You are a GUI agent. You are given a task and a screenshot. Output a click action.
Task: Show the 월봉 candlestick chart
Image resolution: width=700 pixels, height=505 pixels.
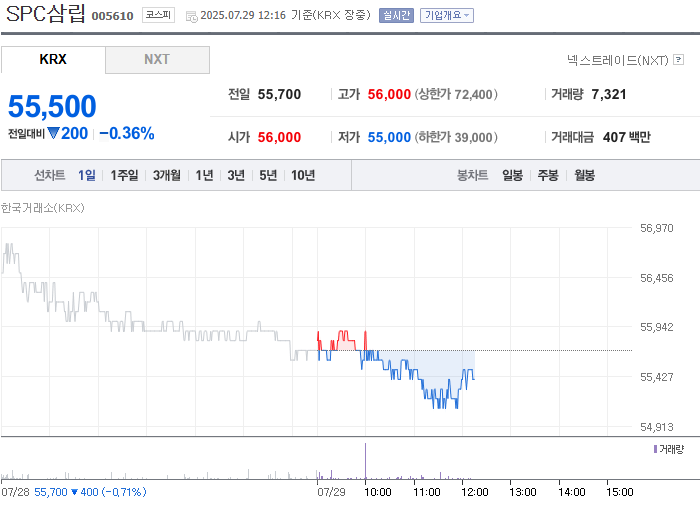point(584,175)
